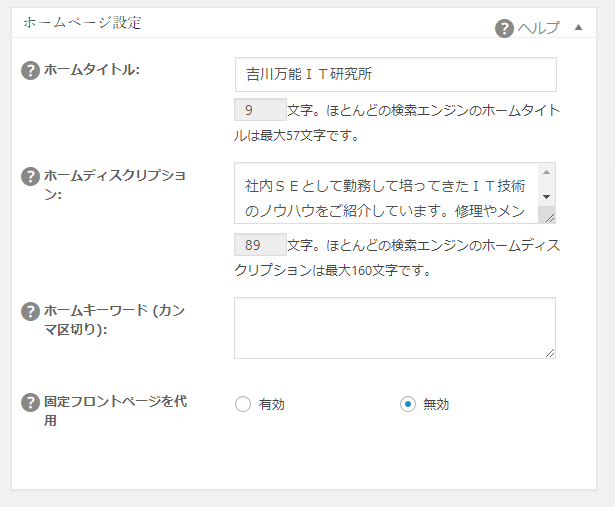The width and height of the screenshot is (615, 507).
Task: Focus the ホームタイトル text field
Action: click(395, 74)
